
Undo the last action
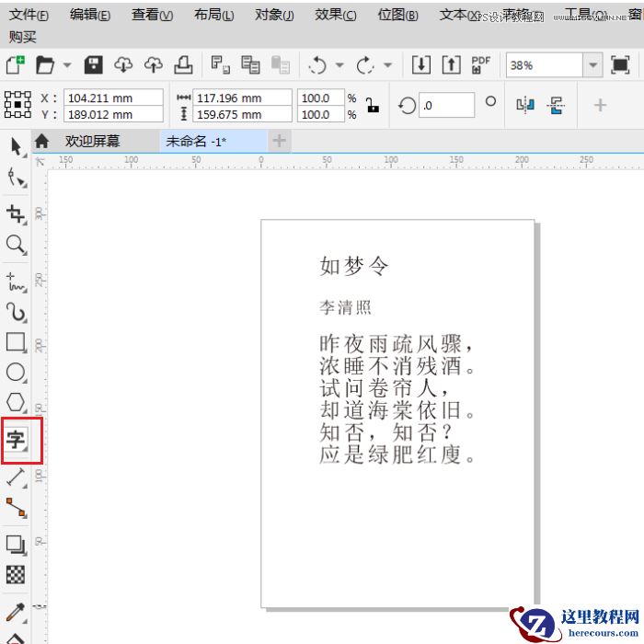(317, 65)
